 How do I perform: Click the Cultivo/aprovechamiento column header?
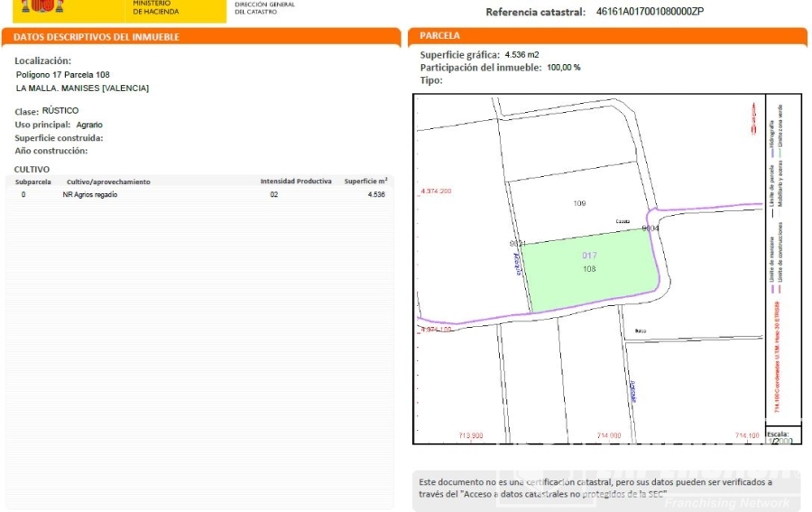pos(108,182)
